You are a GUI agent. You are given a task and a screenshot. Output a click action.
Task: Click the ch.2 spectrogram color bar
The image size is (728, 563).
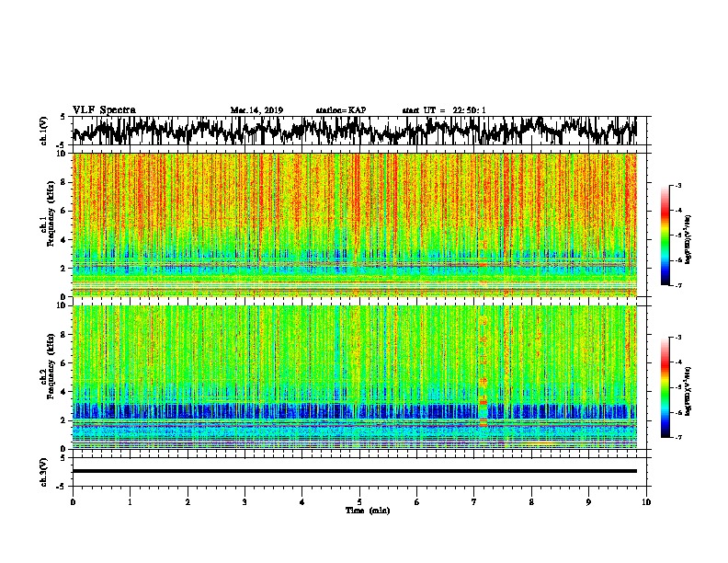tap(665, 387)
